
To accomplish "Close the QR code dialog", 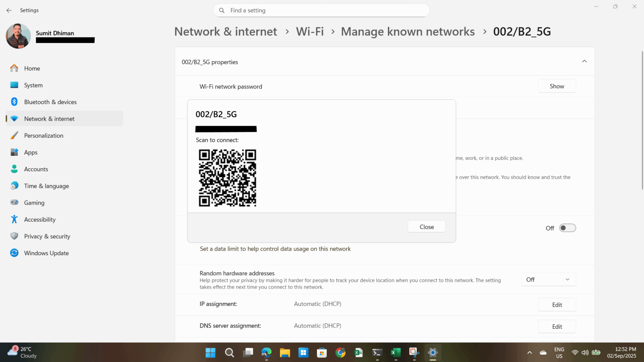I will 426,226.
